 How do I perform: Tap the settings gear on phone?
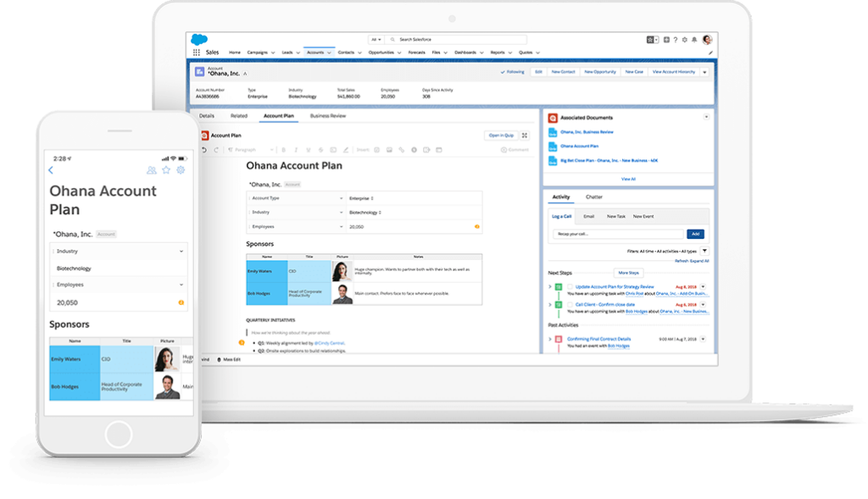[181, 170]
